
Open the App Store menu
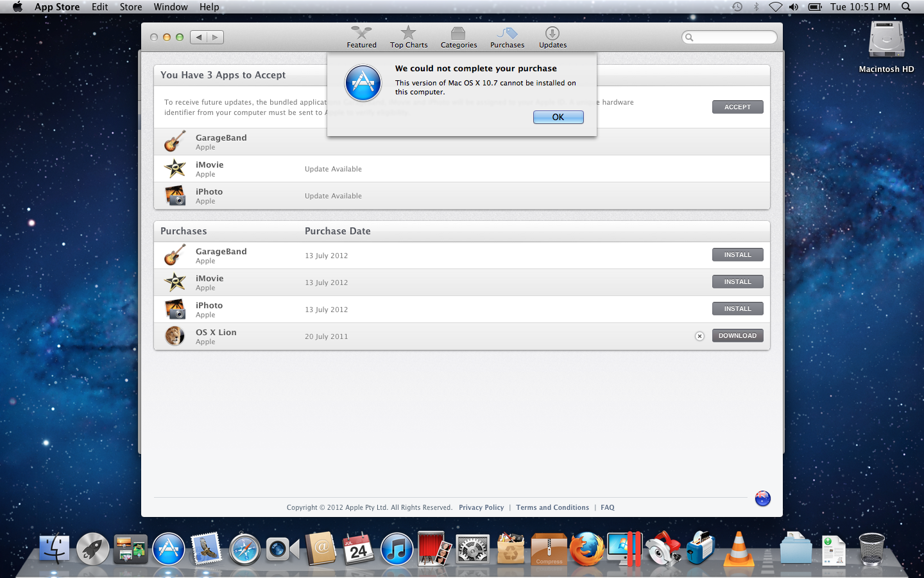tap(57, 7)
